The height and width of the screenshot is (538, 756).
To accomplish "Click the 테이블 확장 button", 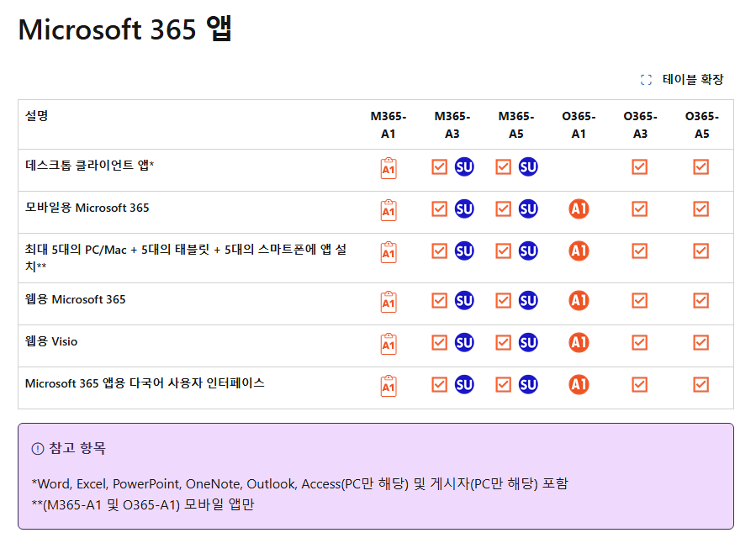I will pyautogui.click(x=682, y=80).
